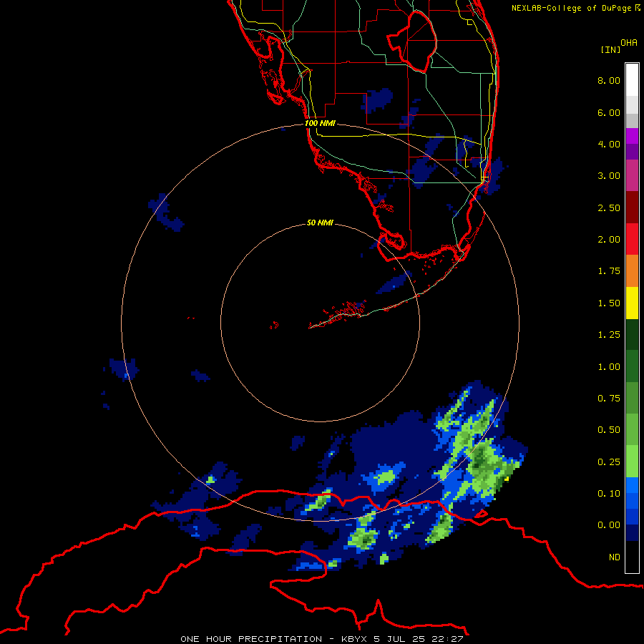The height and width of the screenshot is (644, 644).
Task: Click the 0.10 legend value
Action: [x=609, y=494]
